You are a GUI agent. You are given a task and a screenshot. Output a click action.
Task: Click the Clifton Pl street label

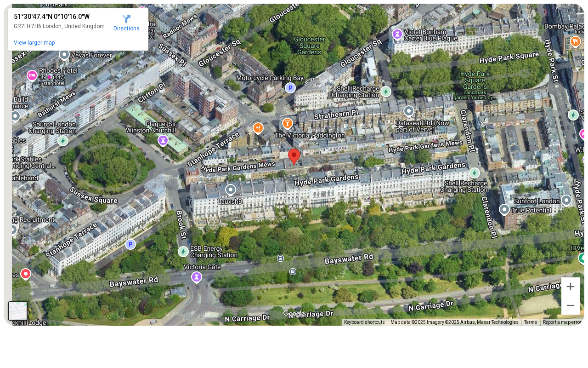click(x=151, y=93)
